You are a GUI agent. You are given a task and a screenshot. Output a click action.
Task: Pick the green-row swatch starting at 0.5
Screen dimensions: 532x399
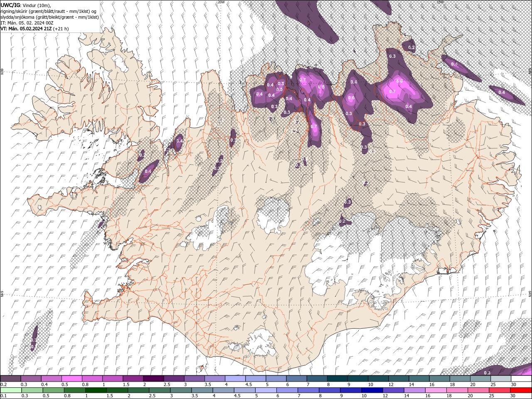point(53,390)
